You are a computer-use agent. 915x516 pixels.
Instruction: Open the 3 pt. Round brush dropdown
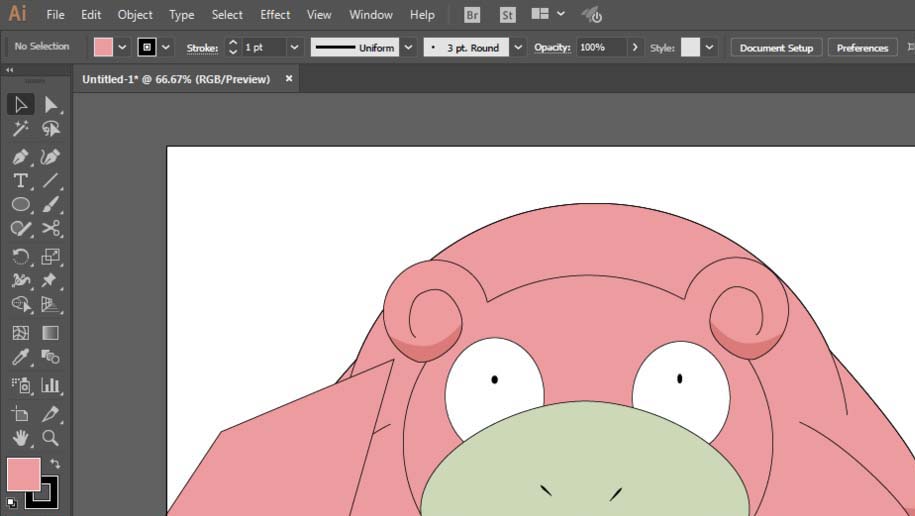517,47
